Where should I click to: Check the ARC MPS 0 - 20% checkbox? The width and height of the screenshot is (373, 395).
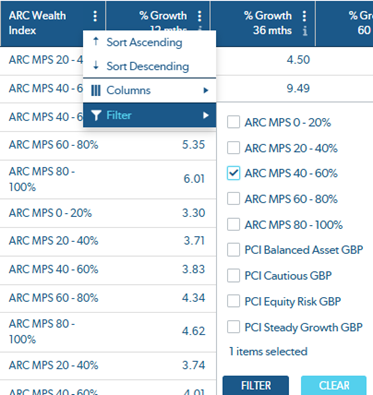(x=233, y=122)
